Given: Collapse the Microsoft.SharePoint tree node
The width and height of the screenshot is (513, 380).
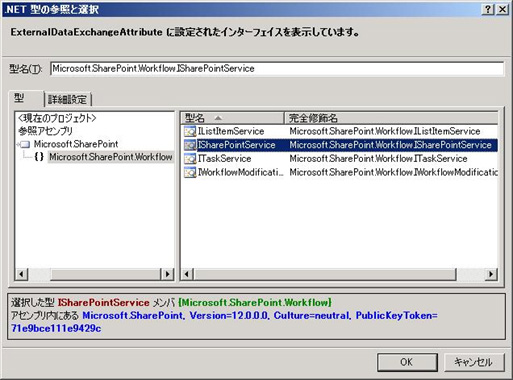Looking at the screenshot, I should (x=17, y=144).
